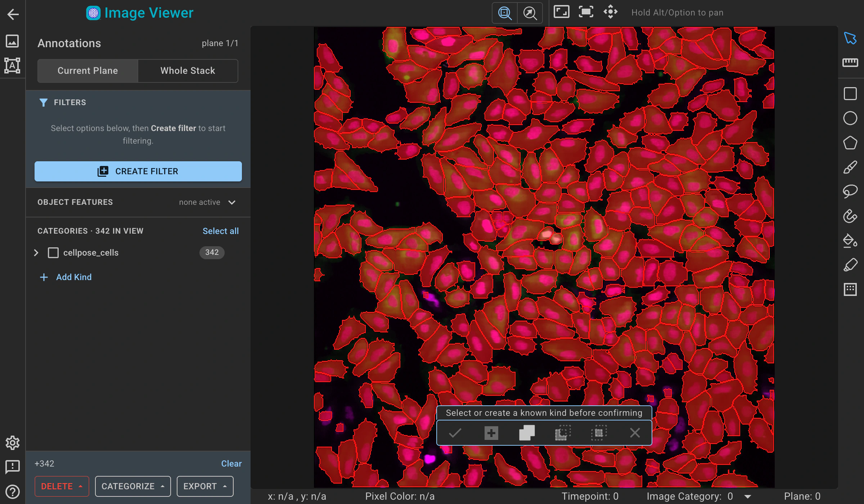
Task: Open the image panel sidebar icon
Action: [x=12, y=41]
